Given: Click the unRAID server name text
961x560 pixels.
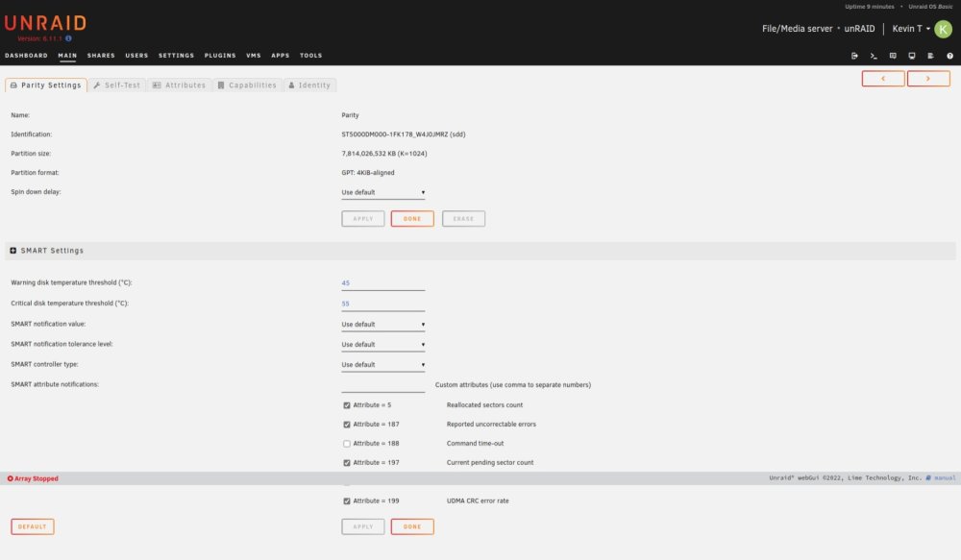Looking at the screenshot, I should (x=859, y=29).
